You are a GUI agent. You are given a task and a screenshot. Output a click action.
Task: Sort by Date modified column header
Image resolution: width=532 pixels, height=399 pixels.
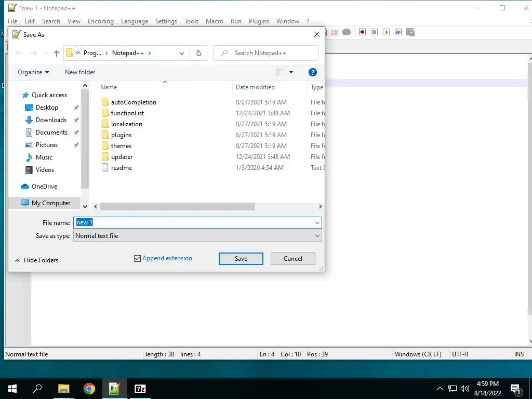click(255, 87)
